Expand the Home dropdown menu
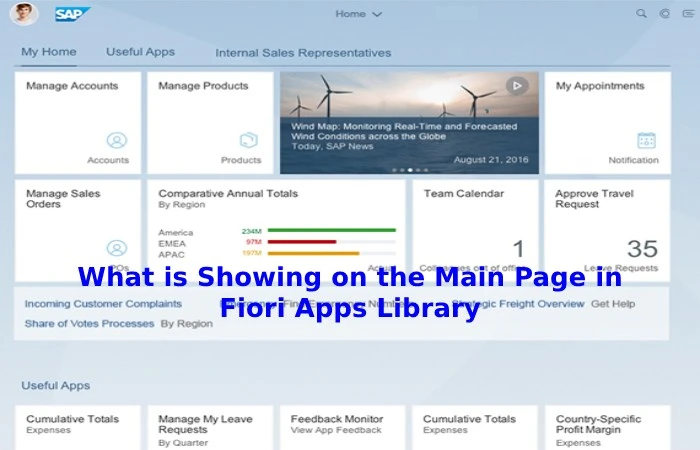This screenshot has height=450, width=700. [x=359, y=14]
